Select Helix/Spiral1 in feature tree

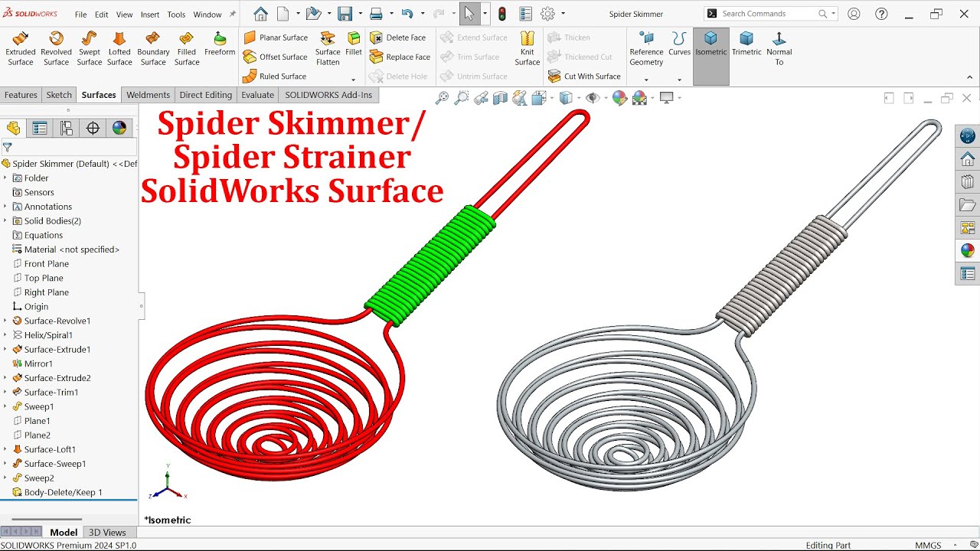pyautogui.click(x=48, y=335)
